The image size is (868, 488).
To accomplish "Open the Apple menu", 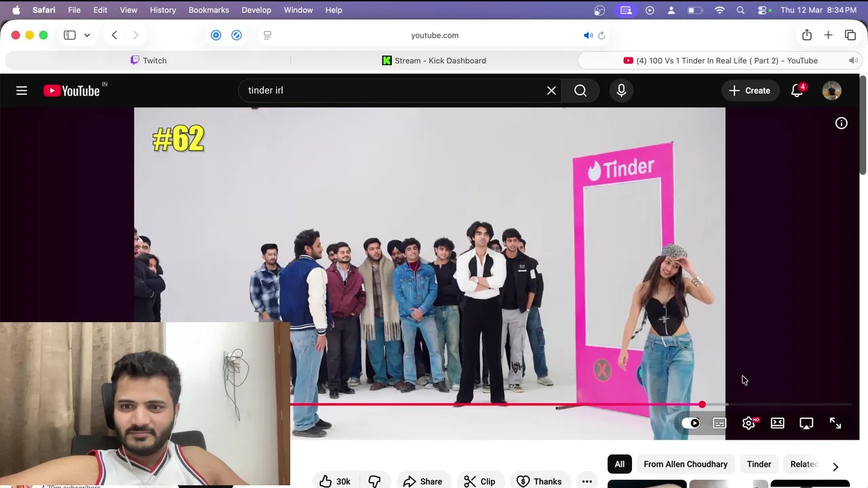I will 16,10.
